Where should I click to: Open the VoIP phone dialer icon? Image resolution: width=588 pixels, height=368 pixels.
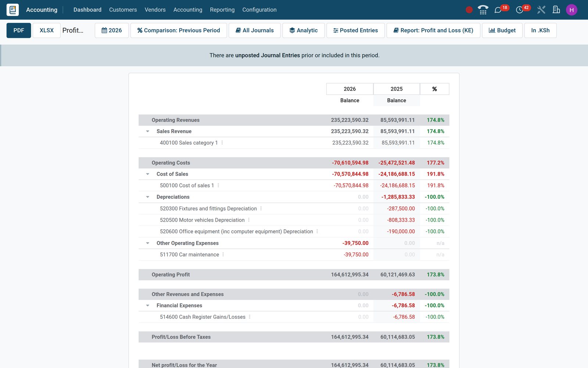point(483,10)
